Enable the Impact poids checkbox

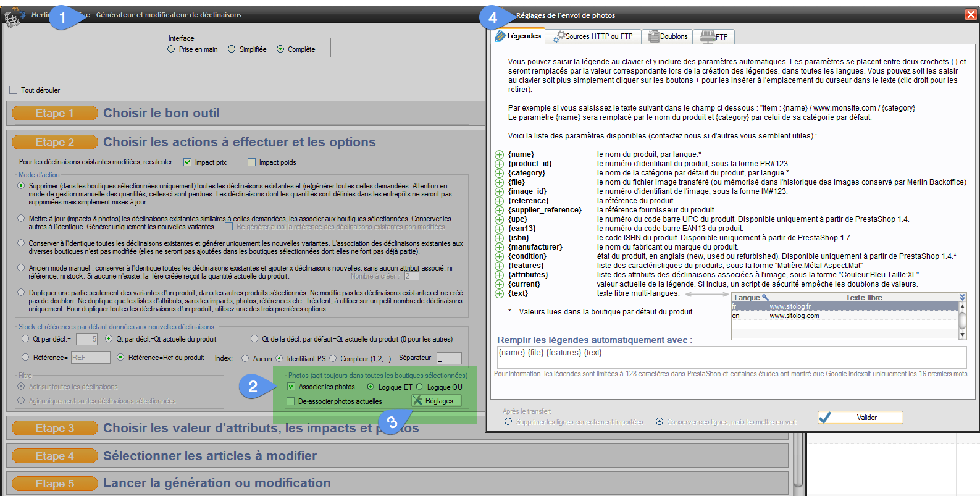(251, 162)
